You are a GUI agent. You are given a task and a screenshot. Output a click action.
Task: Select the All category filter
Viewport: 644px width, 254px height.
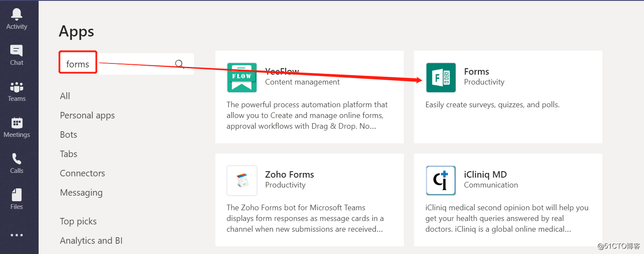[x=65, y=96]
